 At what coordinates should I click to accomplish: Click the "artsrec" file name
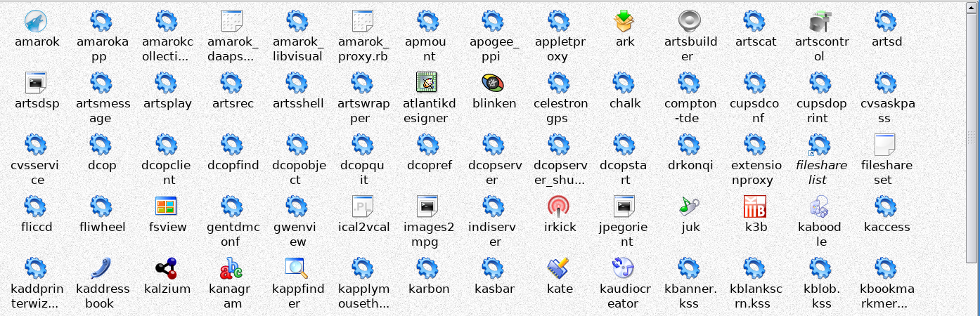[231, 103]
